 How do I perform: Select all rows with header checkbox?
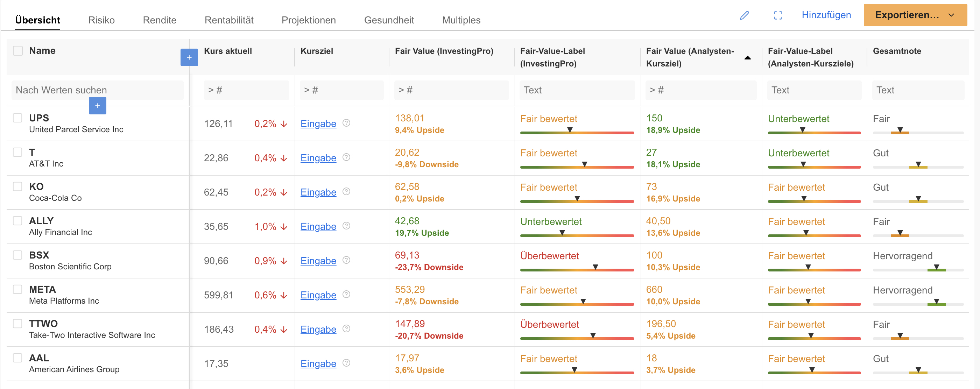[18, 51]
